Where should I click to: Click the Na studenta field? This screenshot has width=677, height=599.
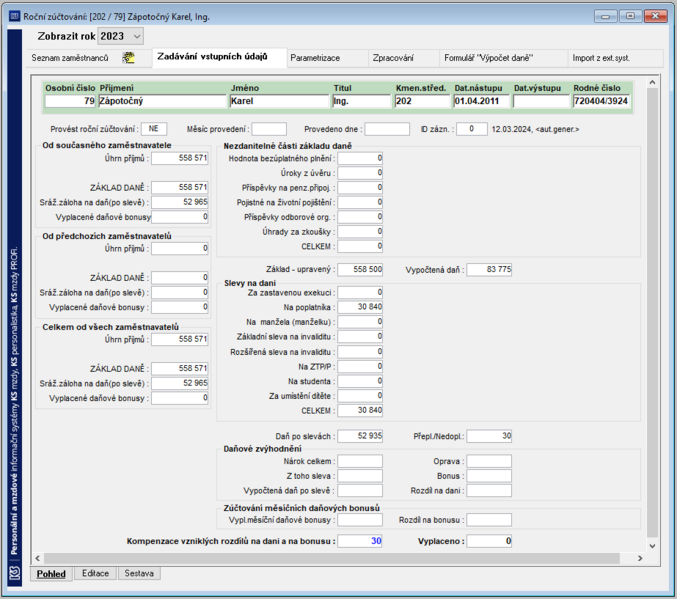[x=360, y=381]
